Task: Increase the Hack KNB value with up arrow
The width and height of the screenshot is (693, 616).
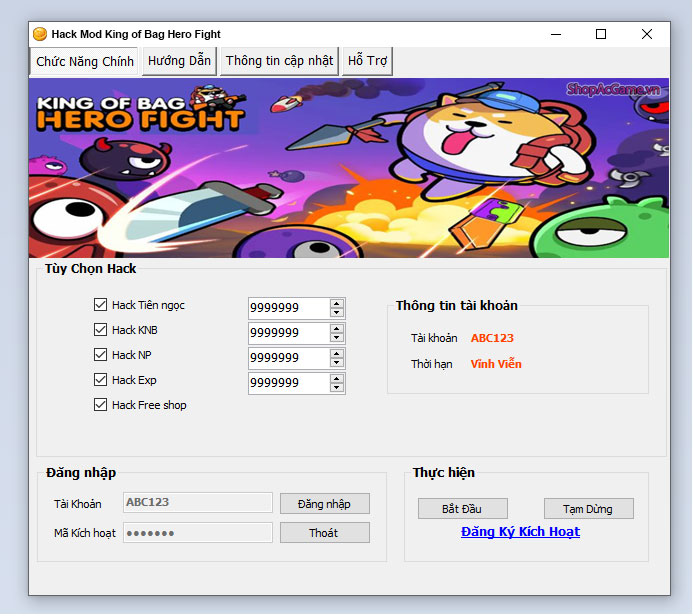Action: (337, 329)
